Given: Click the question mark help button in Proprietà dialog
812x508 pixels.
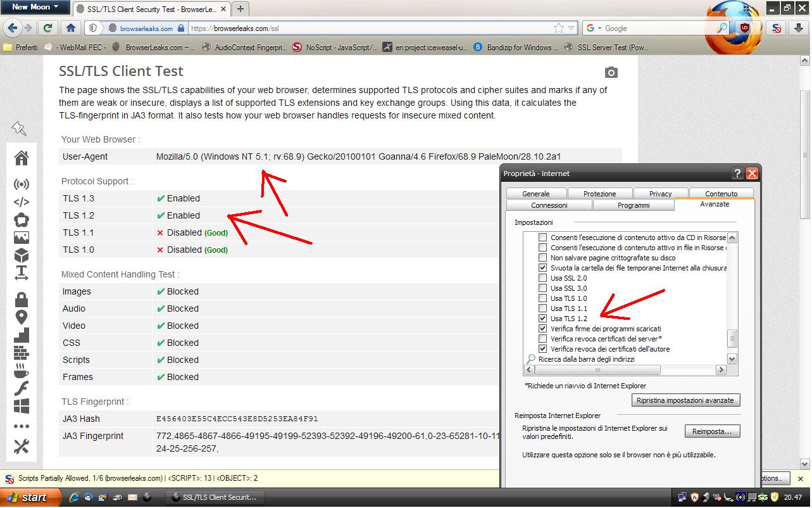Looking at the screenshot, I should coord(738,174).
